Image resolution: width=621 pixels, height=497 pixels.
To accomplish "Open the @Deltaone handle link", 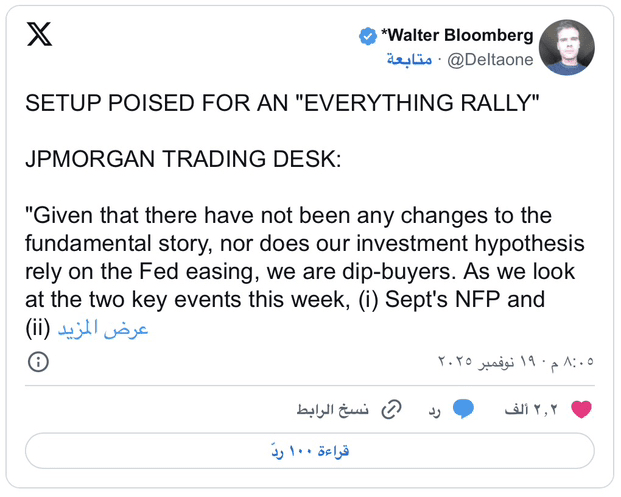I will (x=490, y=60).
